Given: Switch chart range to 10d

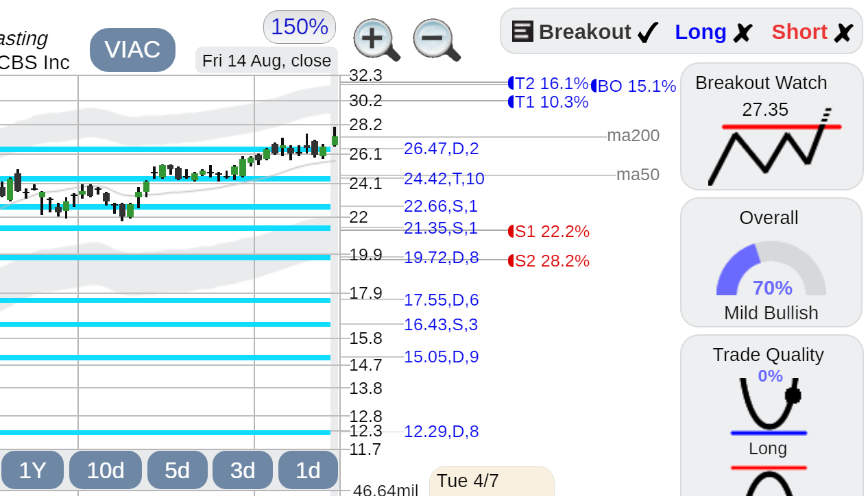Looking at the screenshot, I should click(x=106, y=470).
